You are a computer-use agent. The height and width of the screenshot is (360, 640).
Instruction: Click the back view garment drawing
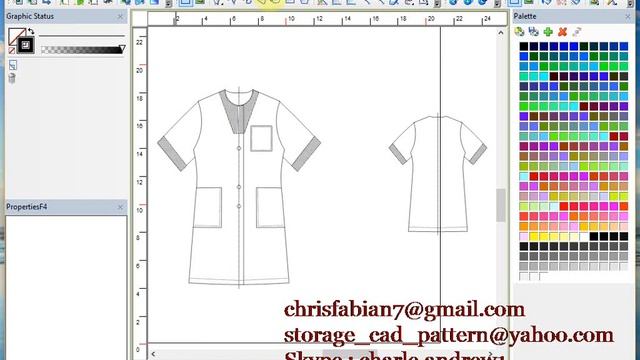click(x=438, y=174)
